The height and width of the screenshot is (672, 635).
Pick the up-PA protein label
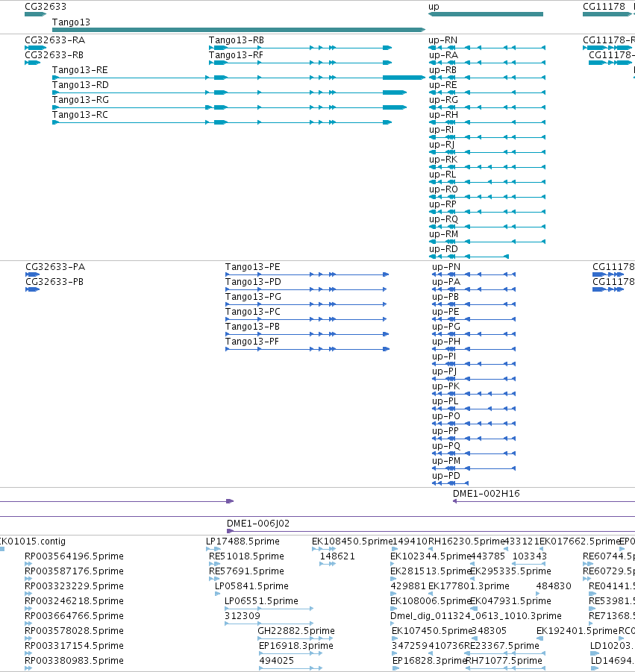click(446, 282)
